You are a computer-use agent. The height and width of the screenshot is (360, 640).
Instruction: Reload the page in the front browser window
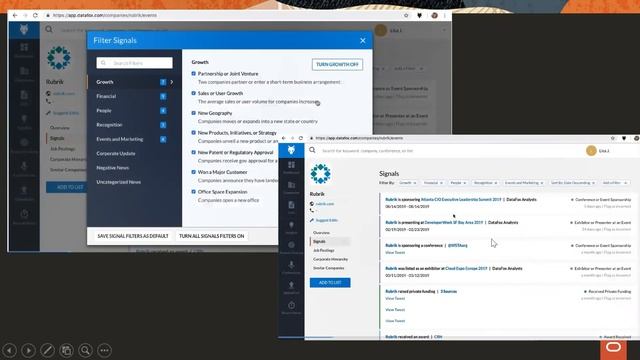[x=301, y=138]
